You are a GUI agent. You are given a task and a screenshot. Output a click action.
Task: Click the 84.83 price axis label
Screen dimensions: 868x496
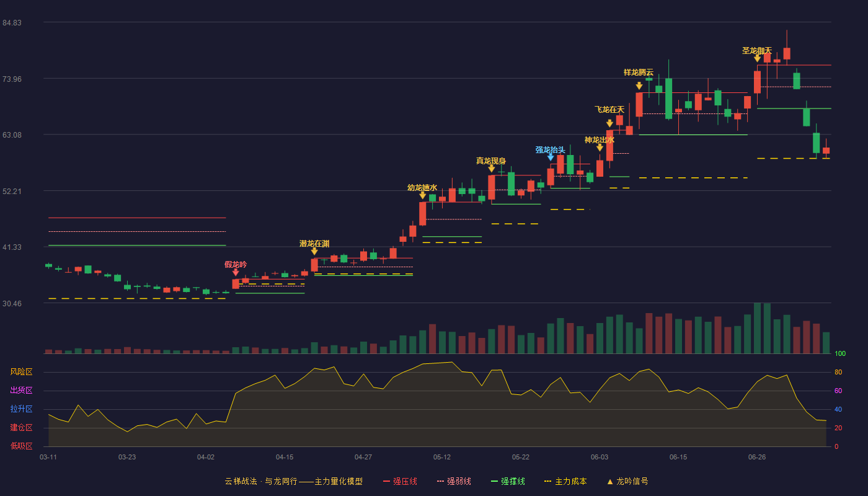[x=12, y=23]
